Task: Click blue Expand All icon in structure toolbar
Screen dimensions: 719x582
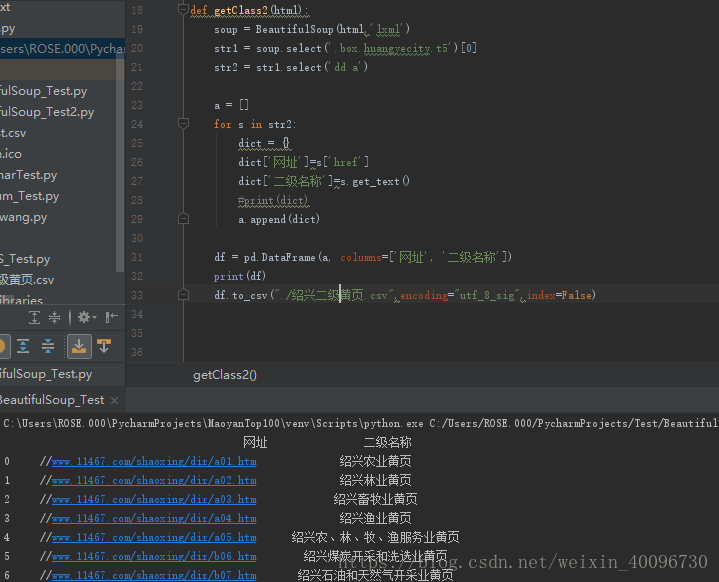Action: pyautogui.click(x=23, y=346)
